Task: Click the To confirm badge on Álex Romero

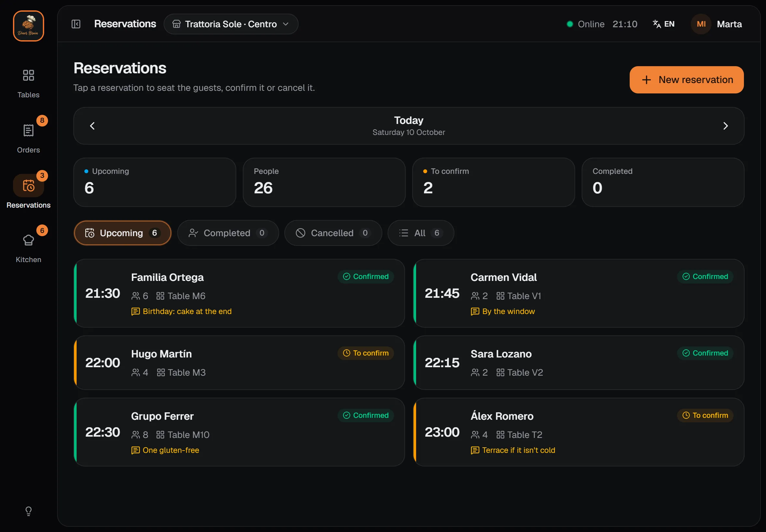Action: coord(705,415)
